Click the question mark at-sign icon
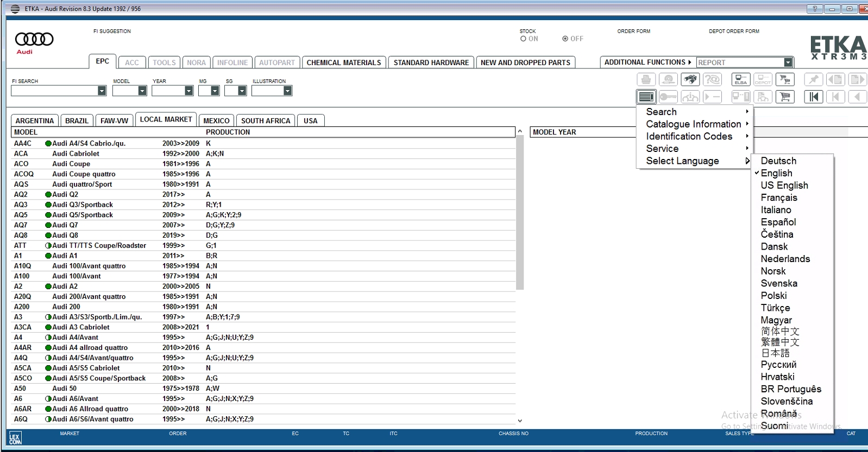868x452 pixels. pos(712,80)
